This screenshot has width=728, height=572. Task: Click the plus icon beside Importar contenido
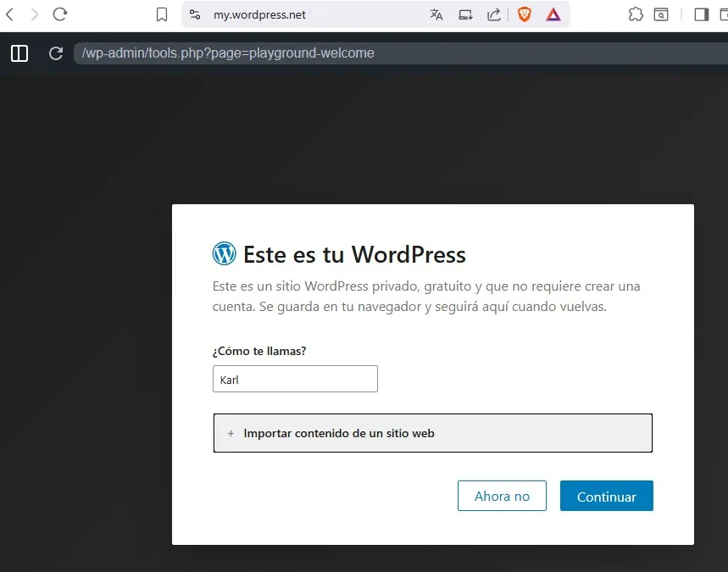[231, 433]
